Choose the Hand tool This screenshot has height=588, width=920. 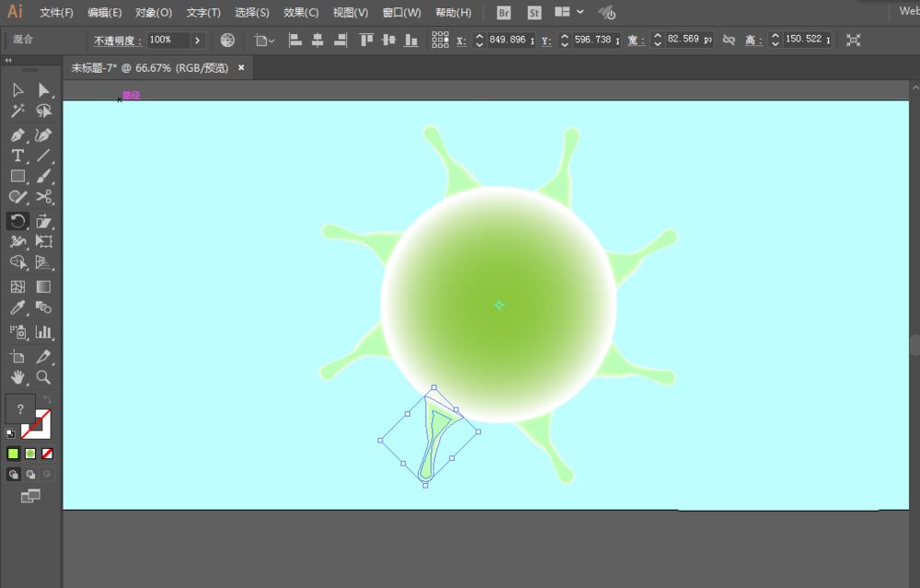pos(17,377)
